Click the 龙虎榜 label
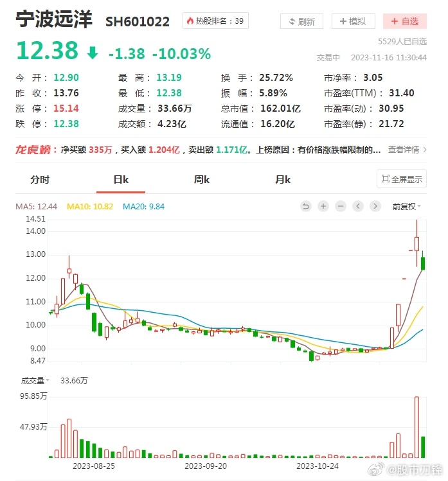 (33, 150)
